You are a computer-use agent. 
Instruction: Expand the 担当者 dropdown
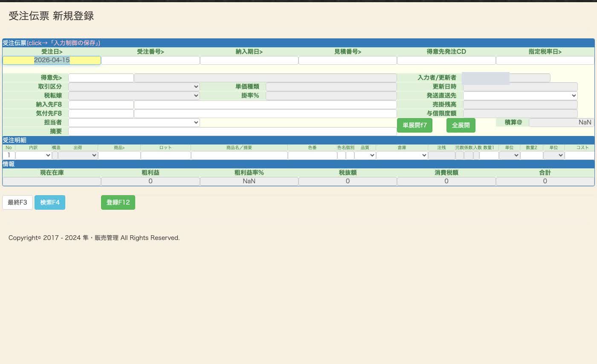134,122
